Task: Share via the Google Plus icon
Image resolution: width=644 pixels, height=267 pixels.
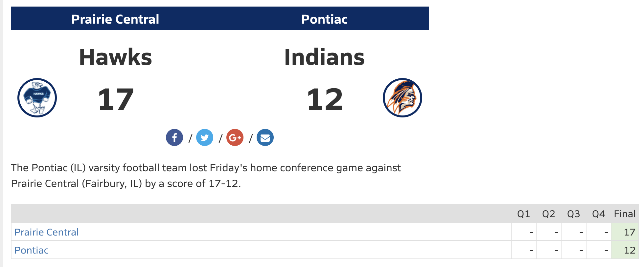Action: point(235,137)
